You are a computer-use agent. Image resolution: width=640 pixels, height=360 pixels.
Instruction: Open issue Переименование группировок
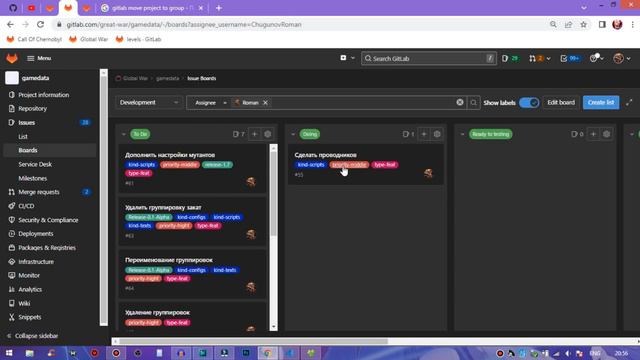169,260
